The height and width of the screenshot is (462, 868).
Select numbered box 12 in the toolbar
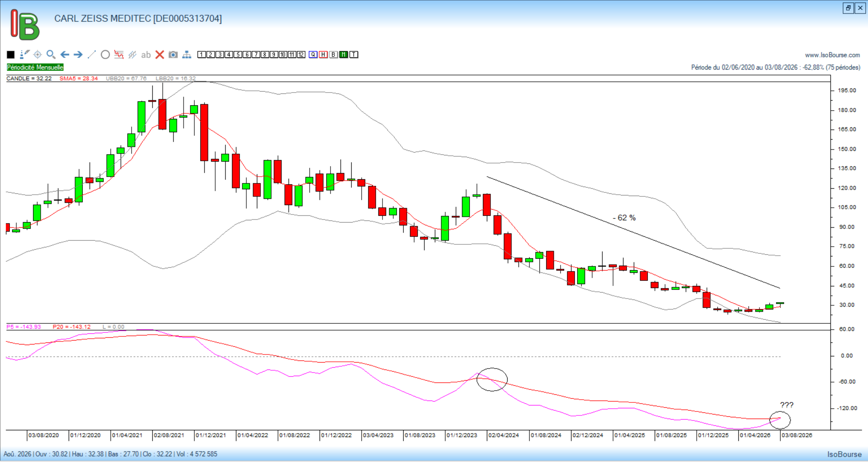pos(301,55)
